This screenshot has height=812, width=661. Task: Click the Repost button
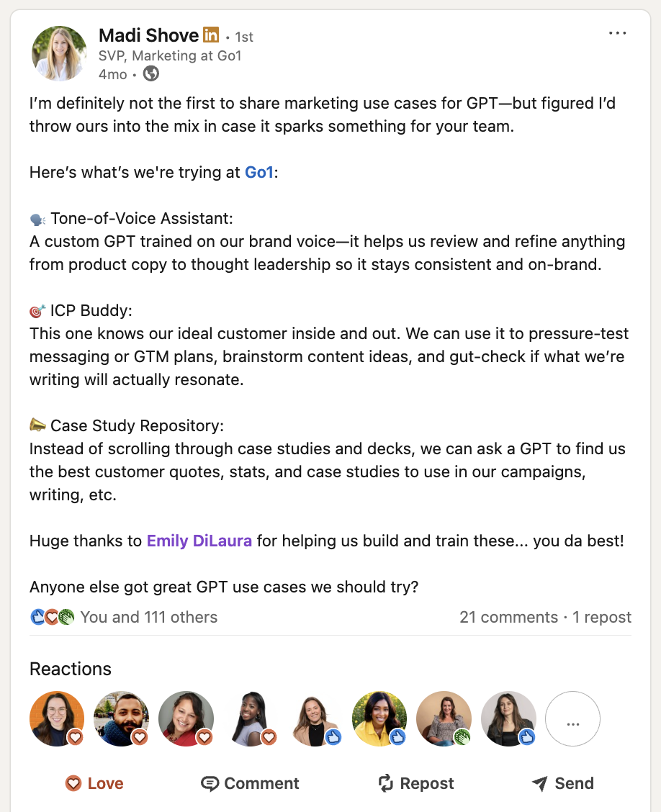pos(416,783)
